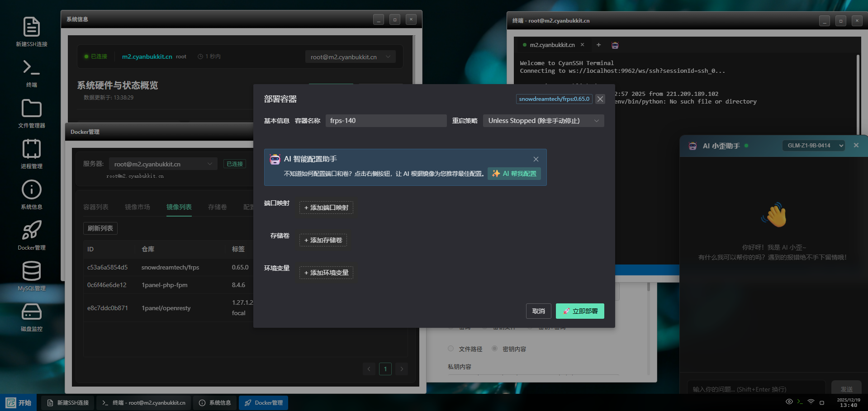Select page 1 in image list pagination
The width and height of the screenshot is (868, 411).
click(x=385, y=369)
